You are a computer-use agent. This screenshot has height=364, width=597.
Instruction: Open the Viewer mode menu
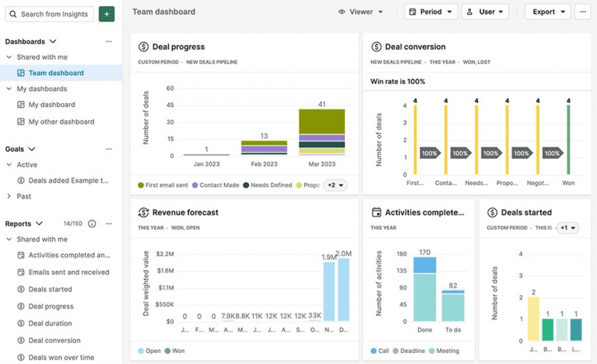click(360, 11)
